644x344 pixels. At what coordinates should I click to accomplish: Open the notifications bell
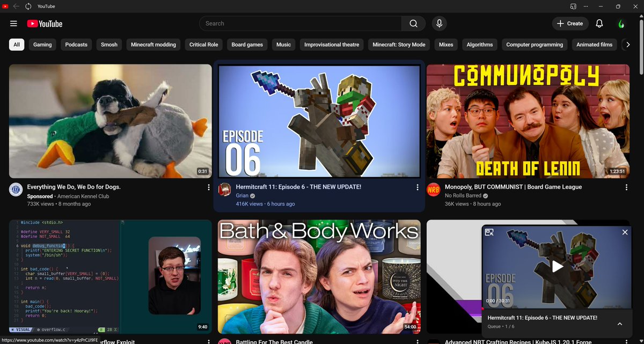click(599, 24)
